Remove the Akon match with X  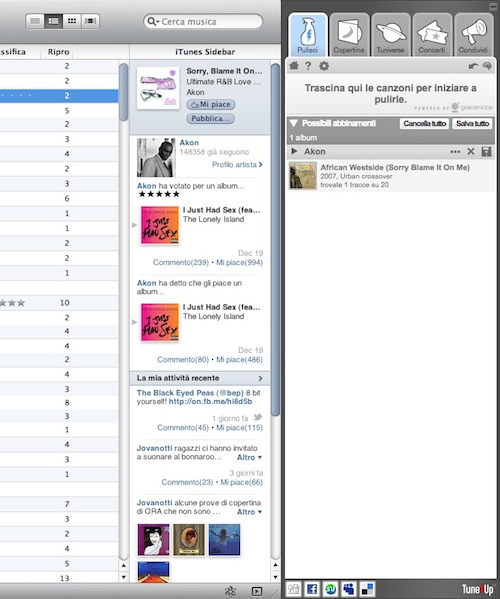471,152
